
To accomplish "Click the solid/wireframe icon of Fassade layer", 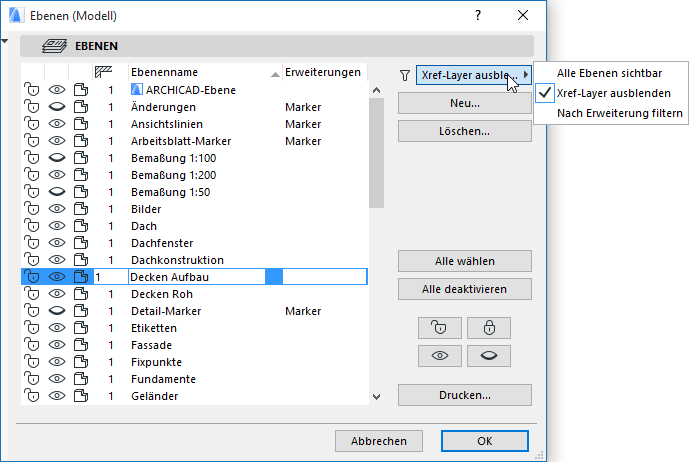I will point(81,344).
